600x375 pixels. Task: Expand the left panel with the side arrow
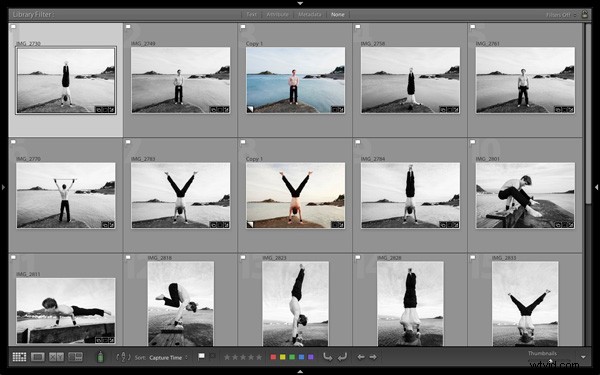click(3, 187)
